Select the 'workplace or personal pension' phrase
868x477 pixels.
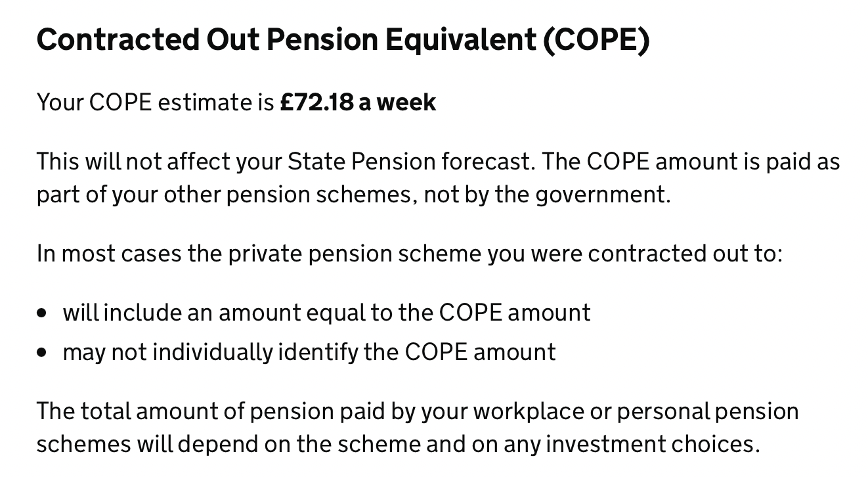coord(636,411)
